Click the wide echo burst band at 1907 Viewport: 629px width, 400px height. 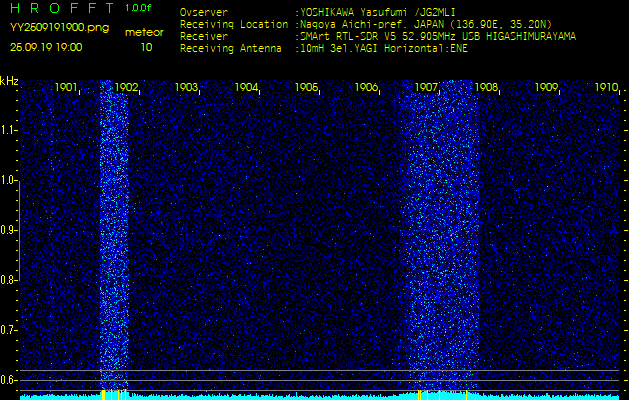[442, 235]
